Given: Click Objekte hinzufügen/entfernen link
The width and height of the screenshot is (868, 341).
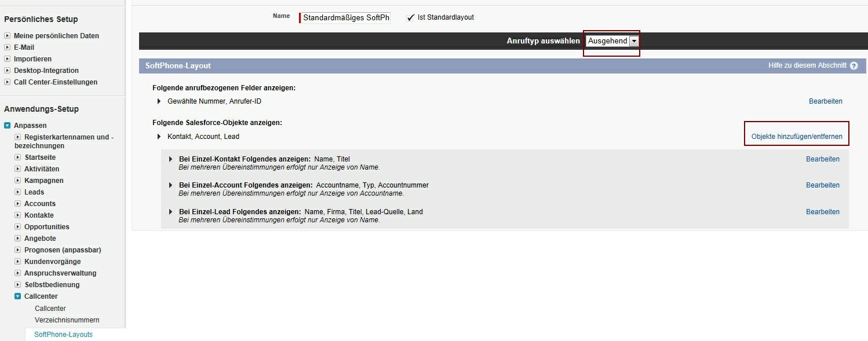Looking at the screenshot, I should point(797,137).
